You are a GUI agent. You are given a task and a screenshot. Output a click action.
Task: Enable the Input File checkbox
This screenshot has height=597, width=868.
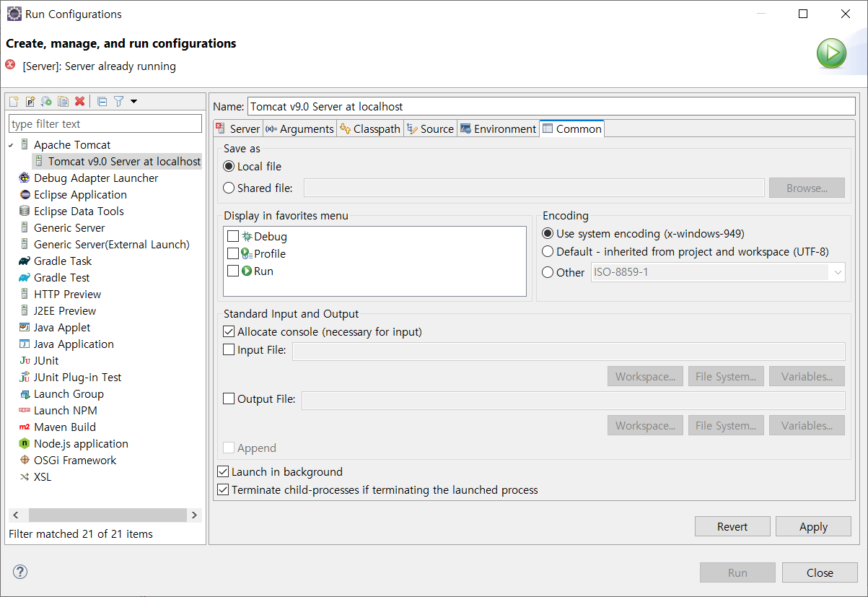click(229, 349)
